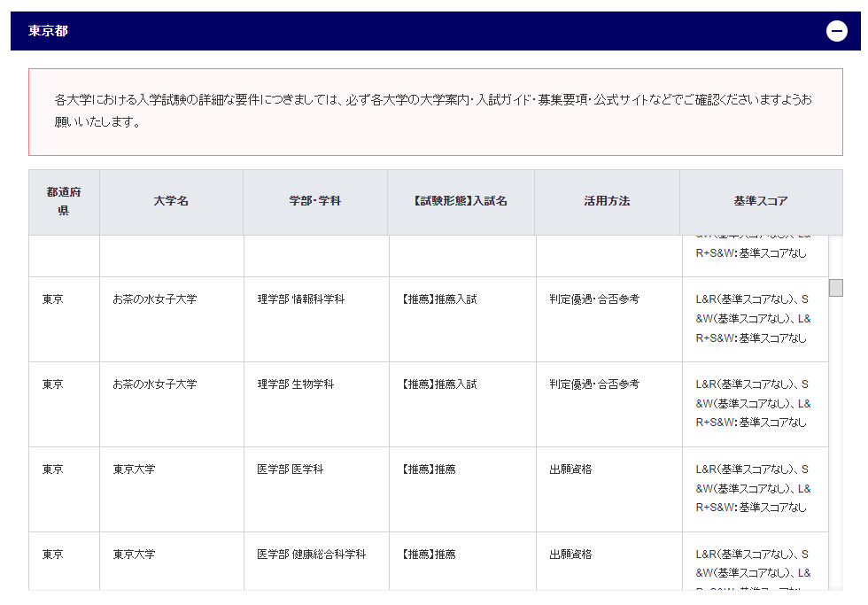Click 【推薦】推薦 in the 医学部 医学科 row

429,469
